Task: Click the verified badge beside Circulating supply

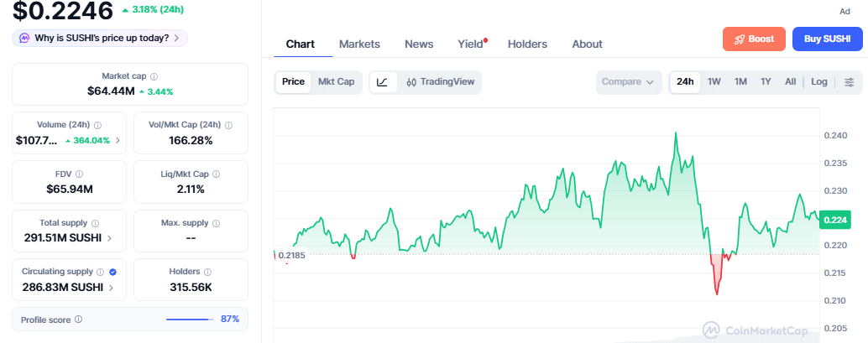Action: point(113,272)
